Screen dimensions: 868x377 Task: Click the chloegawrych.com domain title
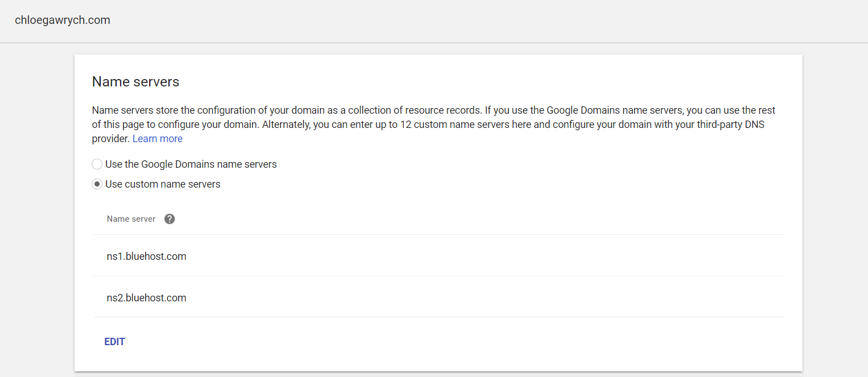coord(63,20)
